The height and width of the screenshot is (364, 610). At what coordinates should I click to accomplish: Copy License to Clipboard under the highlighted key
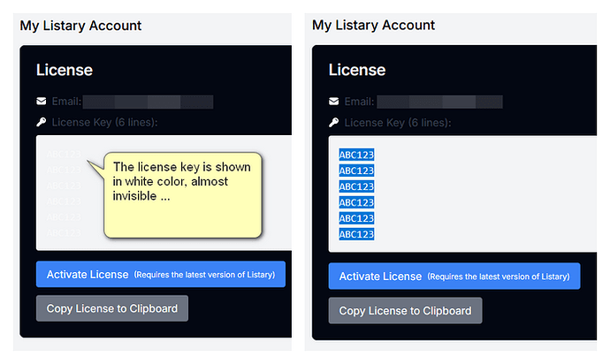405,310
